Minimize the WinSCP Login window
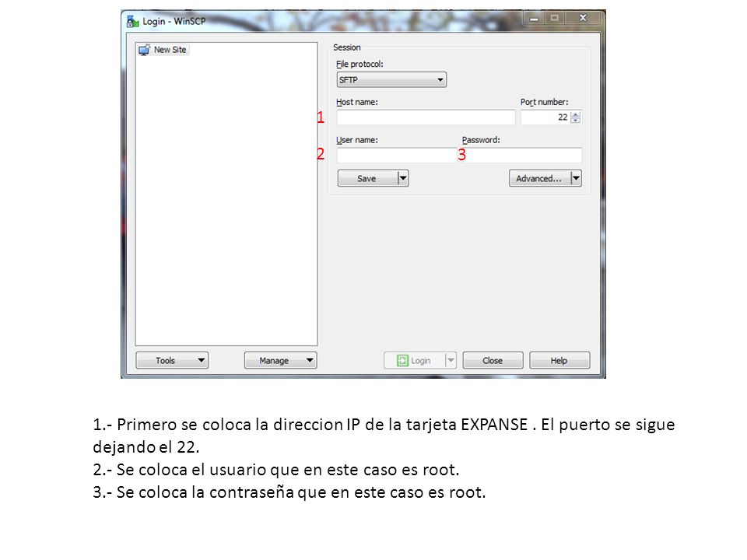Image resolution: width=747 pixels, height=560 pixels. pos(534,19)
